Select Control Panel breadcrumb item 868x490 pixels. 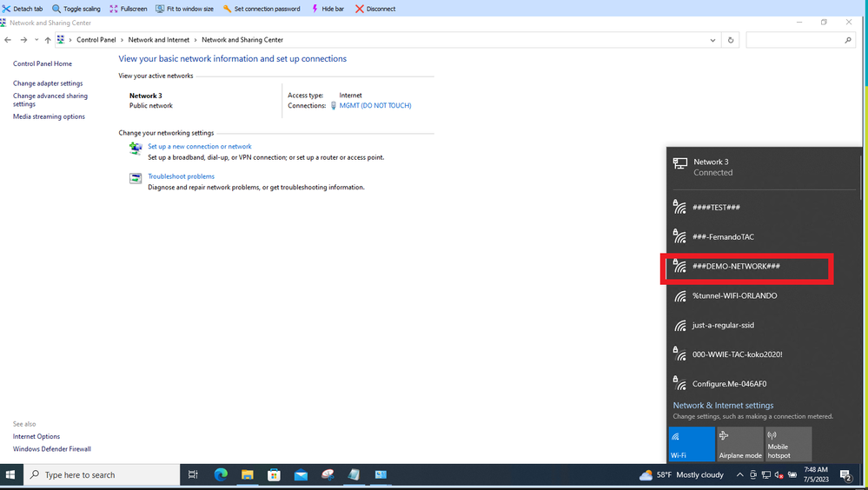[96, 40]
